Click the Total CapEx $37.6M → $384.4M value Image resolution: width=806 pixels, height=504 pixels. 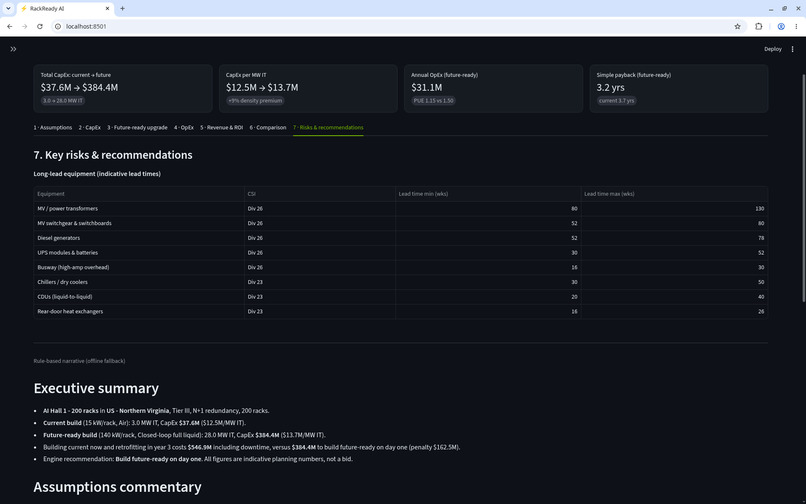[79, 87]
